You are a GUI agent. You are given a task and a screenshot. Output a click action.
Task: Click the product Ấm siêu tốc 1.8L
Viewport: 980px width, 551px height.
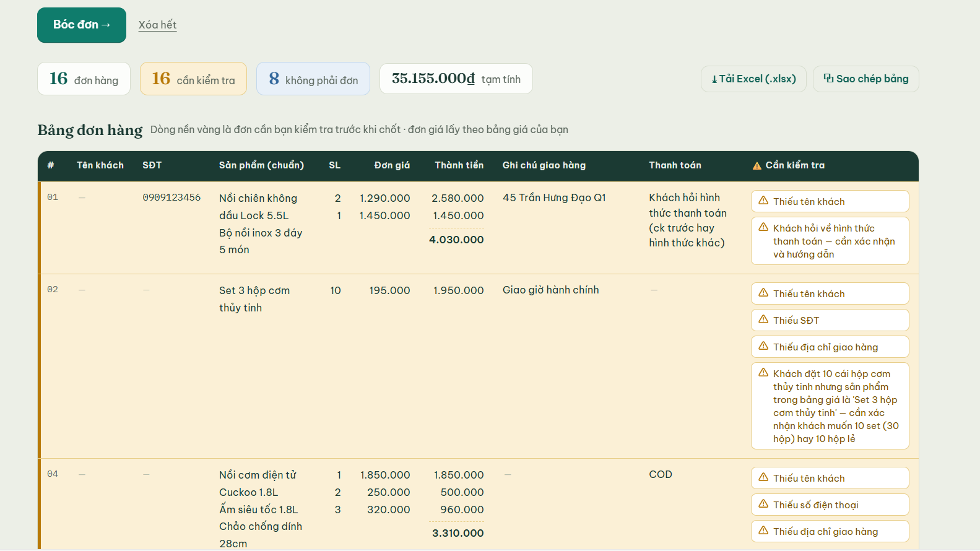coord(258,510)
